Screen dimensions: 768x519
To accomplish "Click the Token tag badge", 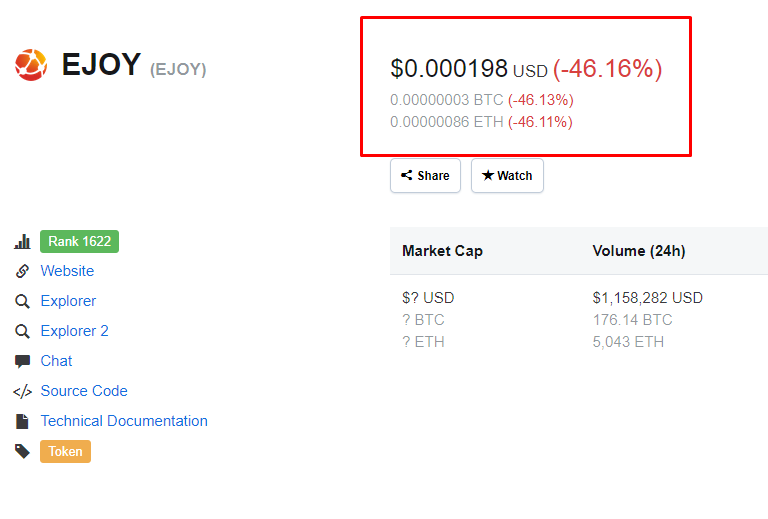I will click(65, 451).
